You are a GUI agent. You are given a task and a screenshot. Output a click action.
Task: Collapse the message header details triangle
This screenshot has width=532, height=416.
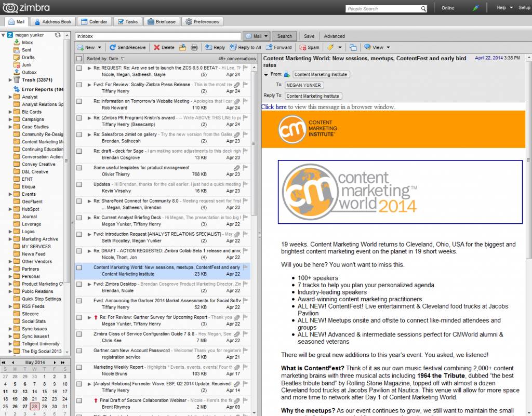pyautogui.click(x=266, y=75)
